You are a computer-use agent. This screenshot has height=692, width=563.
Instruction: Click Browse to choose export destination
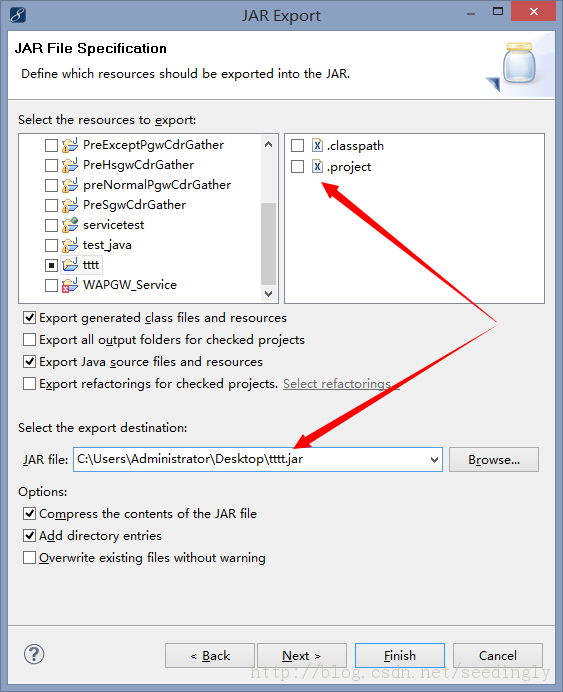coord(494,459)
